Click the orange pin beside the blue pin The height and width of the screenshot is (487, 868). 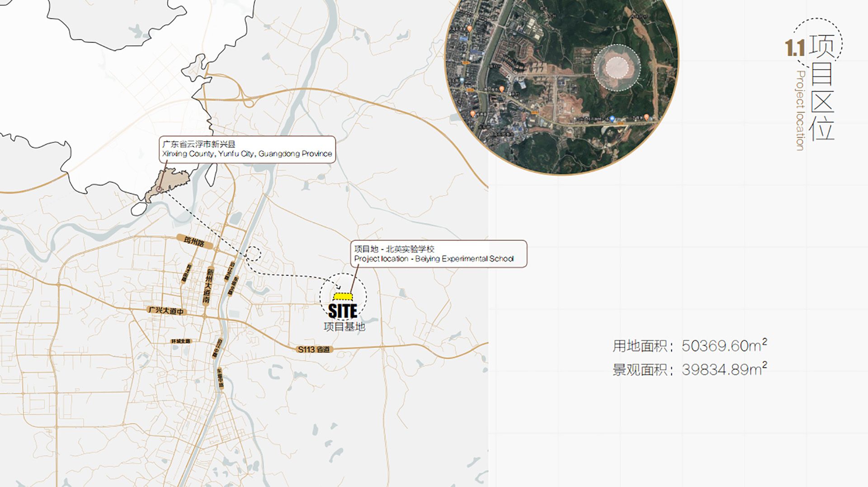pos(646,117)
